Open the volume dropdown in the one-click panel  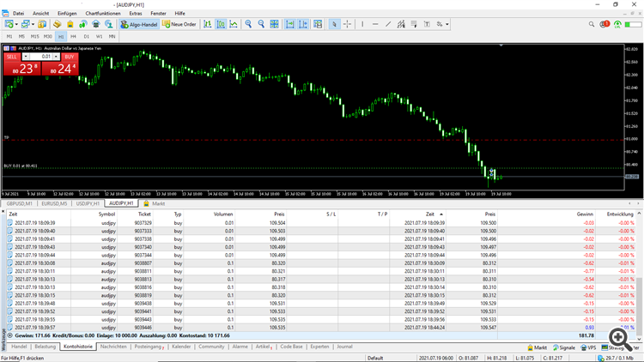(57, 56)
